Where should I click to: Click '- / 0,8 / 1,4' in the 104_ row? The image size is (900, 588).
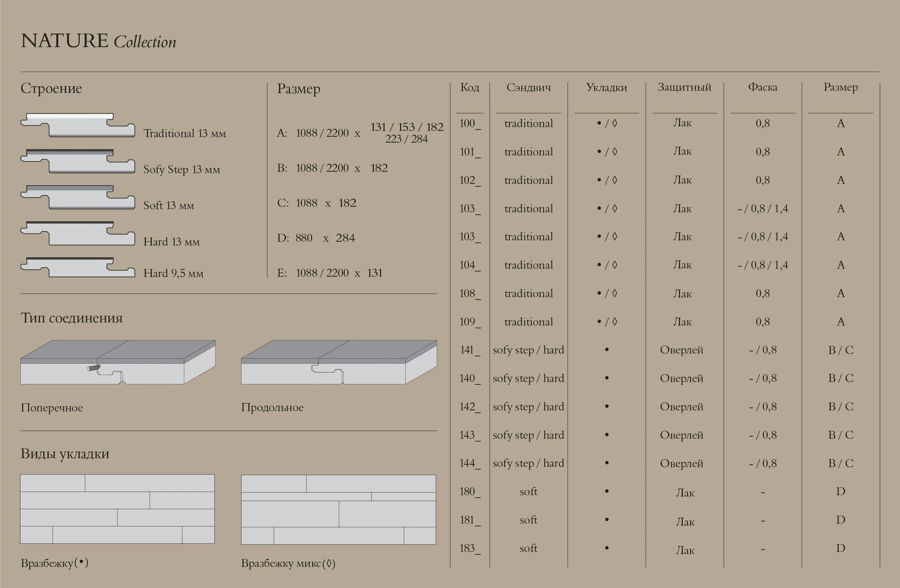[763, 265]
